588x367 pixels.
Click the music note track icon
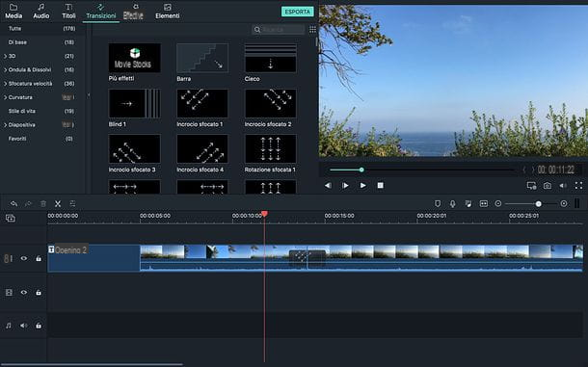click(x=9, y=326)
